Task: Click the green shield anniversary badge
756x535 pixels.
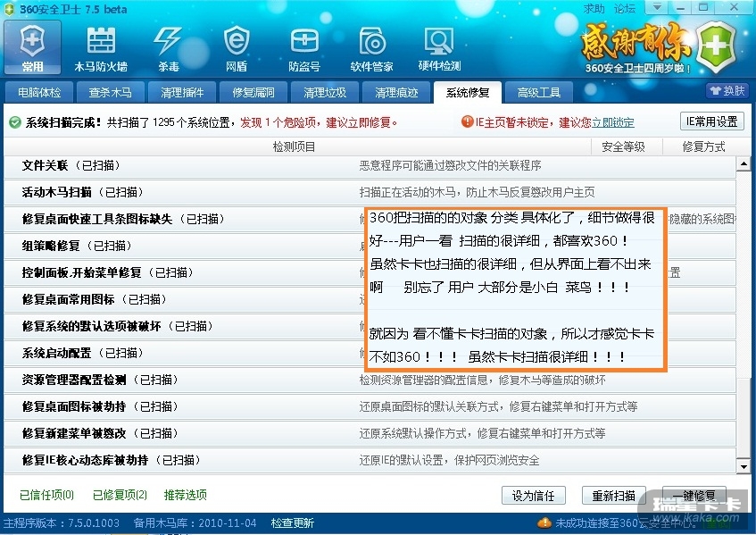Action: point(716,46)
